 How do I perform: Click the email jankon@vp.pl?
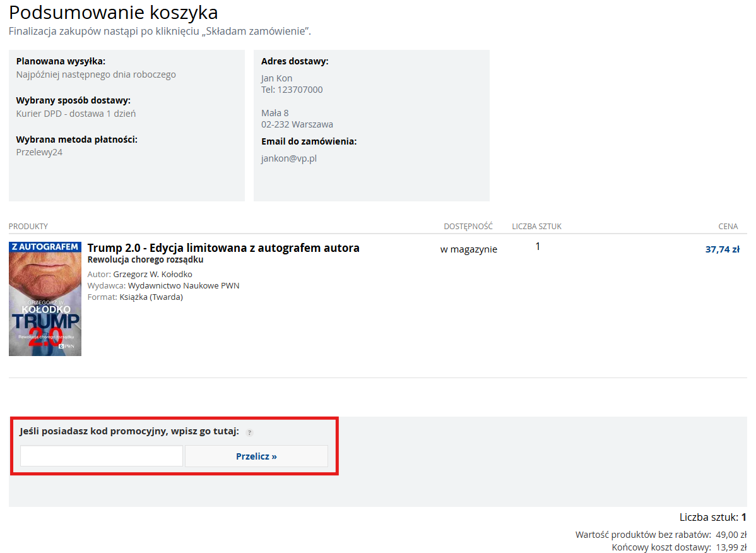tap(288, 158)
